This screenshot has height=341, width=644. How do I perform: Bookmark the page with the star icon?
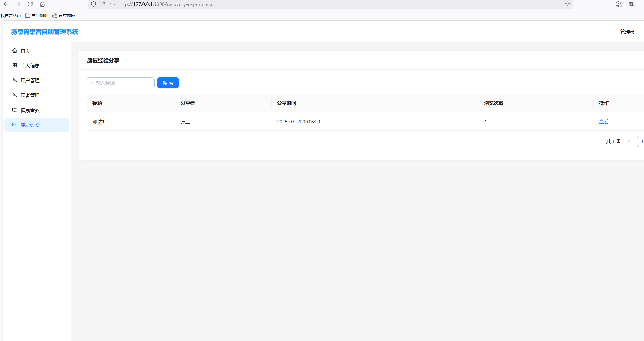click(567, 4)
